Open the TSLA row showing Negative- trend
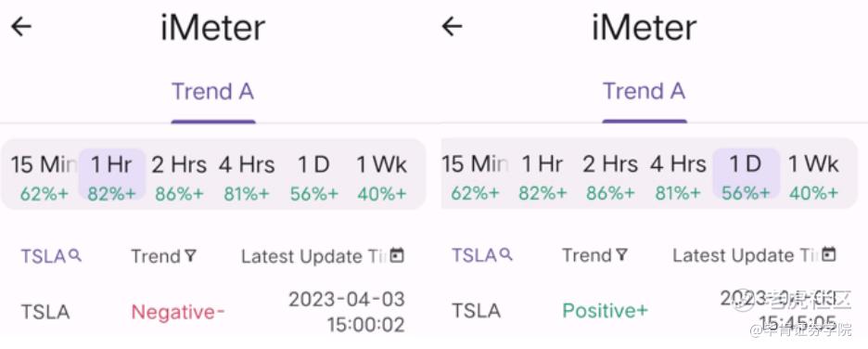 point(213,312)
